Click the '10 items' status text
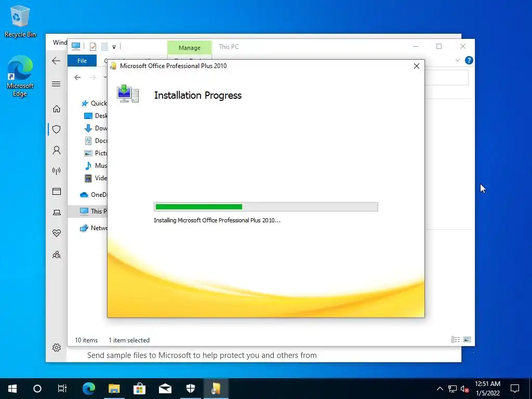Image resolution: width=532 pixels, height=399 pixels. tap(86, 340)
